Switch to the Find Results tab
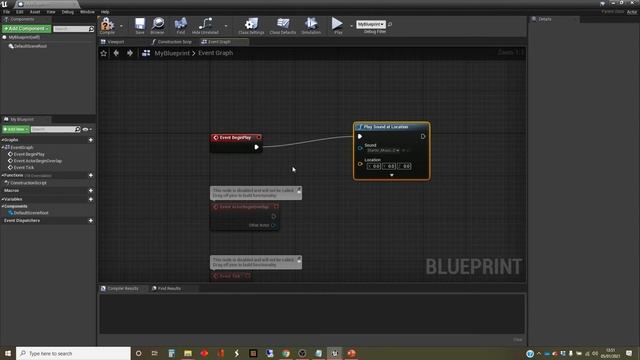Viewport: 640px width, 360px height. click(x=168, y=289)
